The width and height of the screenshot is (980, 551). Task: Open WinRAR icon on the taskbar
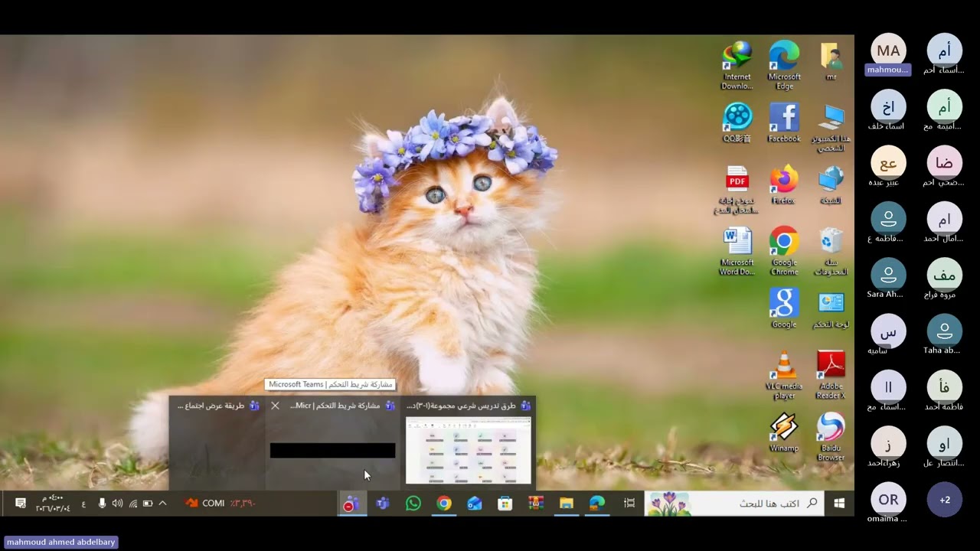(535, 503)
